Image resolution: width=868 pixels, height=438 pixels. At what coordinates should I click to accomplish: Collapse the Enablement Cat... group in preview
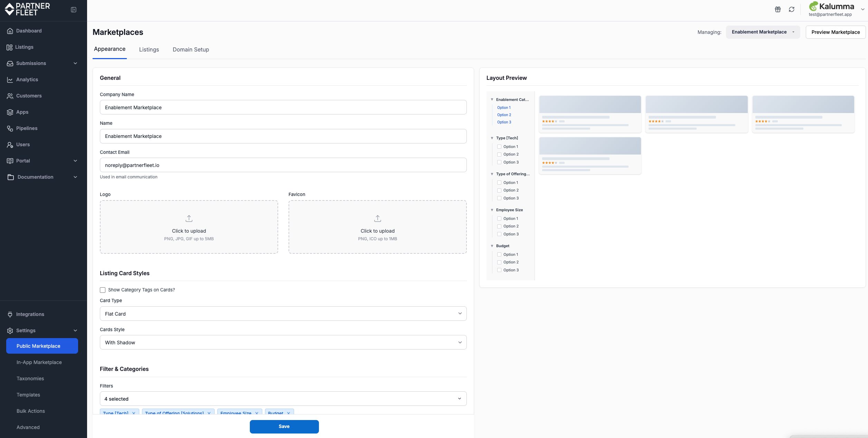coord(492,100)
